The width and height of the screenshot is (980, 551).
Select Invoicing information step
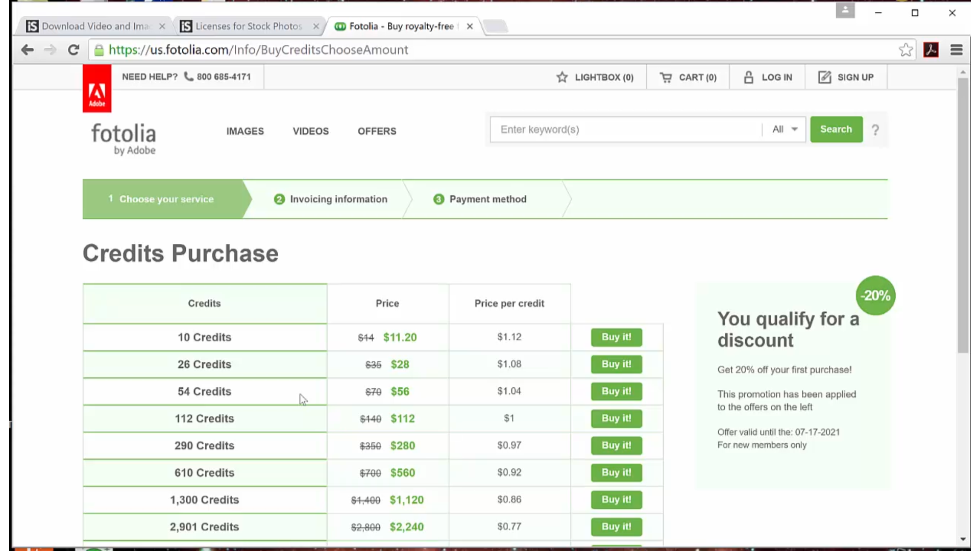click(x=331, y=199)
